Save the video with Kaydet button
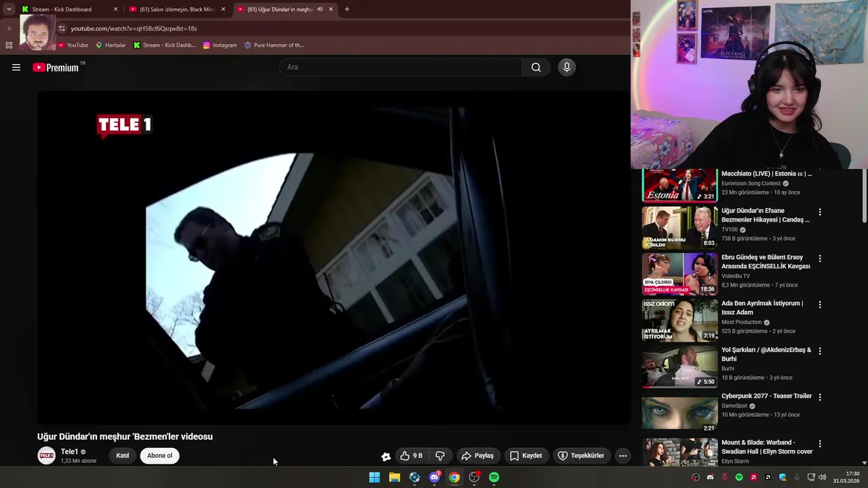The image size is (868, 488). click(x=526, y=455)
